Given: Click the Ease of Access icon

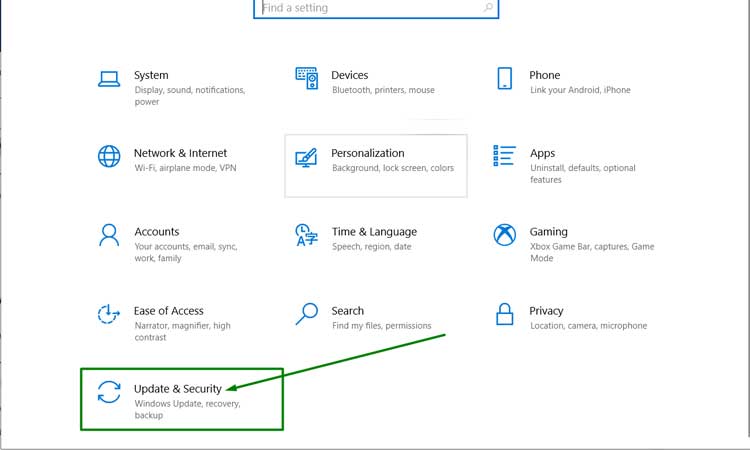Looking at the screenshot, I should (x=109, y=314).
